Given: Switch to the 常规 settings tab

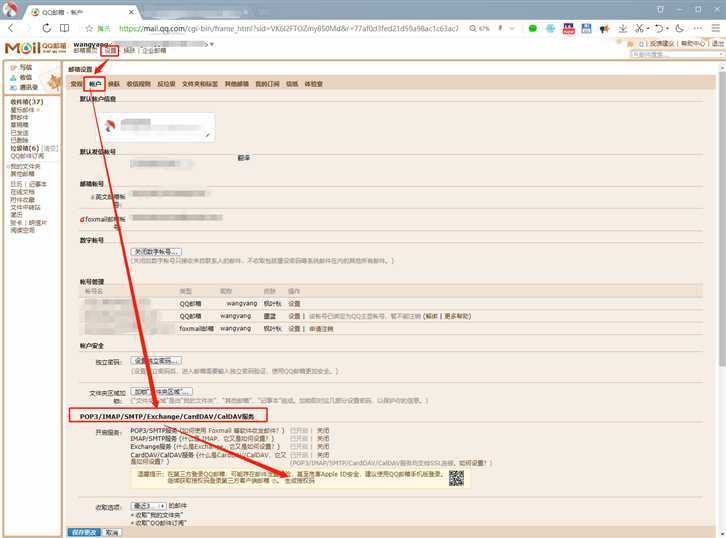Looking at the screenshot, I should [76, 84].
